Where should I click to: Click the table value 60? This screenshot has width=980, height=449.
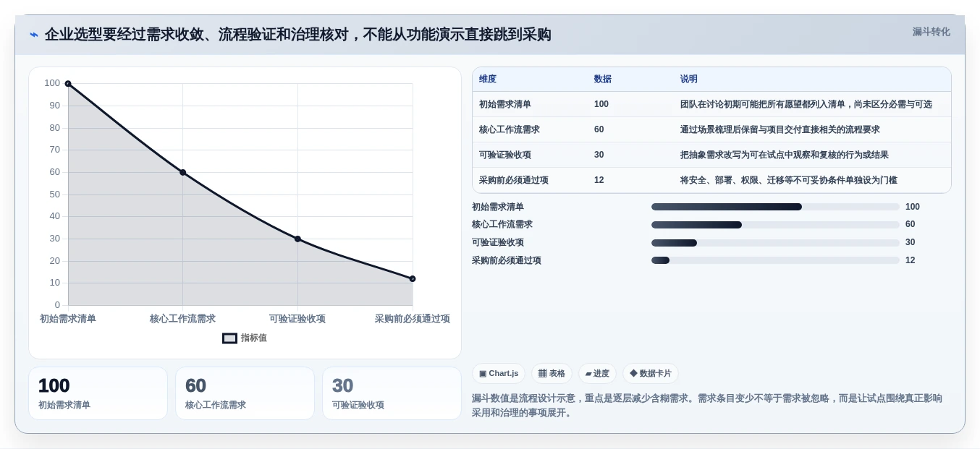pos(599,129)
